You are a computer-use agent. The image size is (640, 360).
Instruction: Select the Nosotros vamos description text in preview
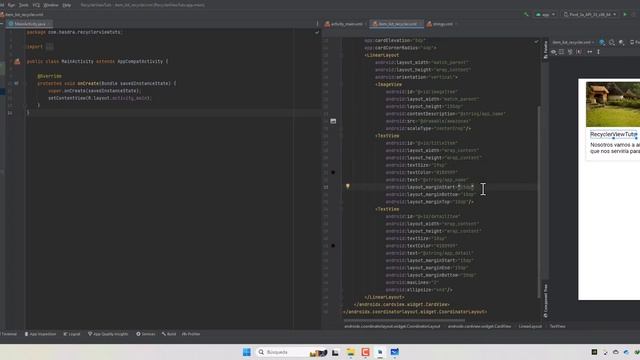(x=615, y=148)
